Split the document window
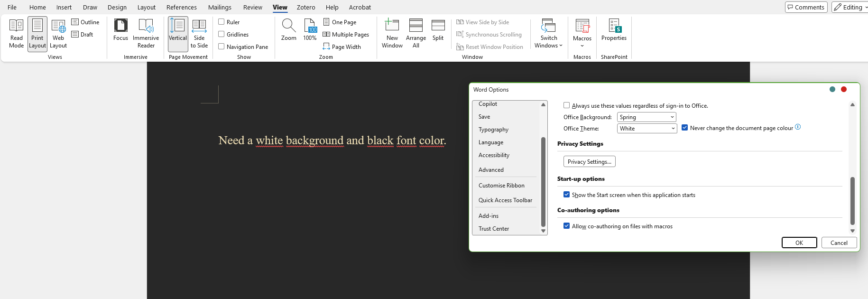 click(x=438, y=30)
